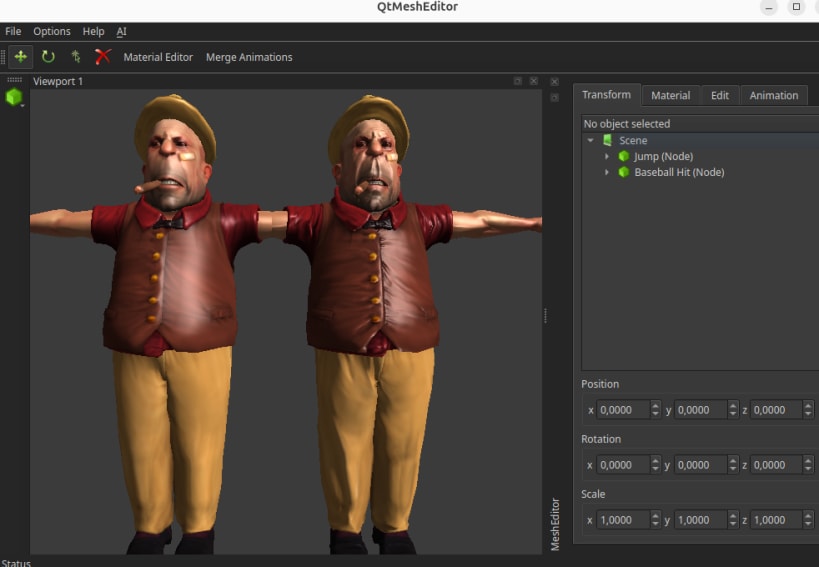Viewport: 819px width, 567px height.
Task: Increase Rotation z with up arrow
Action: point(809,460)
